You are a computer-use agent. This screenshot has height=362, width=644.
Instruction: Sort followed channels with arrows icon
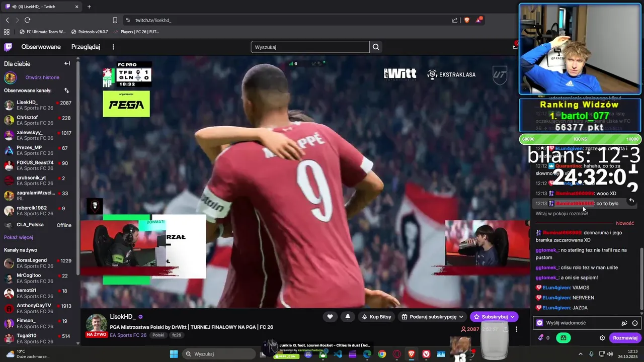coord(67,90)
